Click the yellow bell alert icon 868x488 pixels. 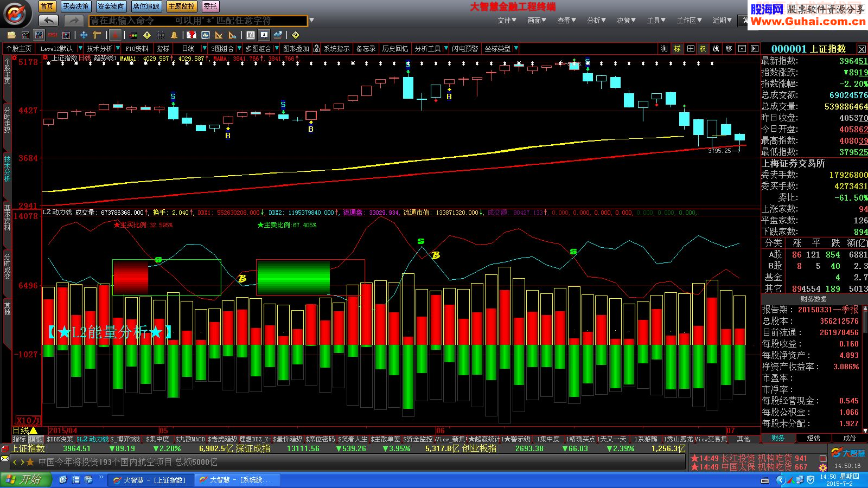click(174, 35)
